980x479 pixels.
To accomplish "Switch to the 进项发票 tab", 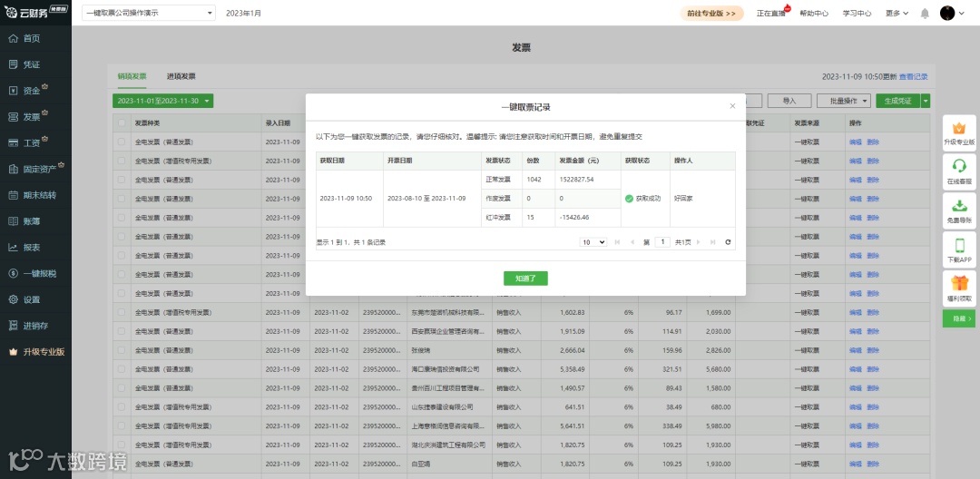I will [x=181, y=76].
